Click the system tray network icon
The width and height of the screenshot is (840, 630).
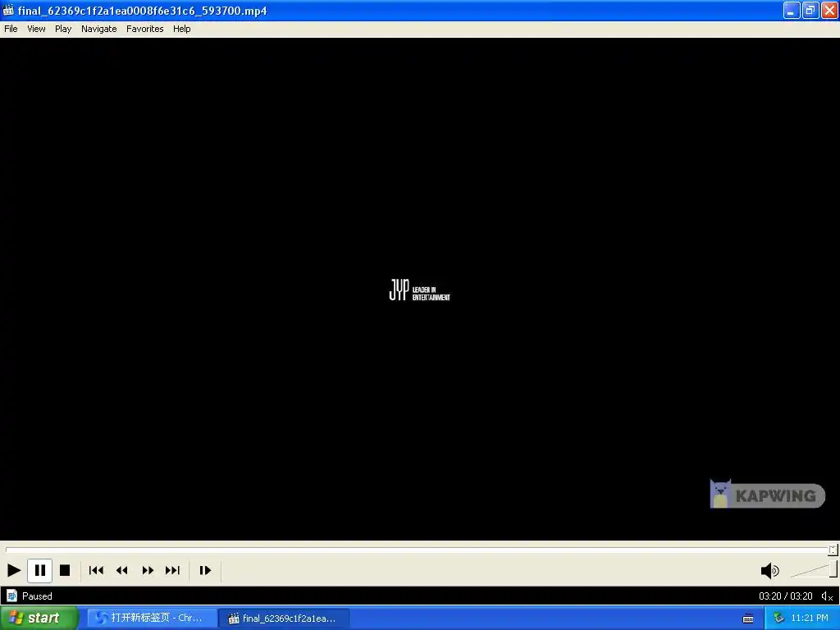click(x=779, y=619)
